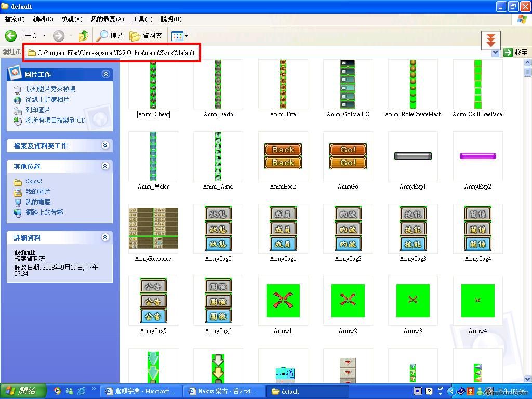Open the Views layout button
Viewport: 532px width, 399px height.
coord(177,36)
